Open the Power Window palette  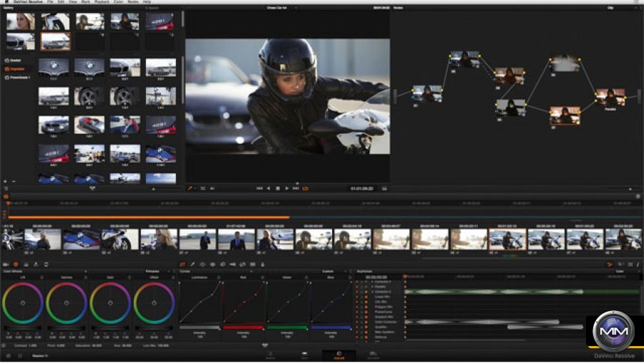pos(203,265)
